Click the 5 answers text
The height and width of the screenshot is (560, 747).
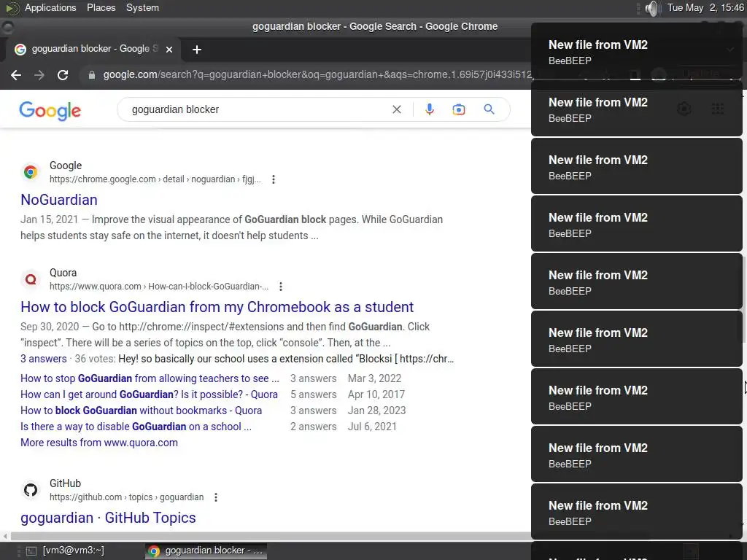click(314, 394)
